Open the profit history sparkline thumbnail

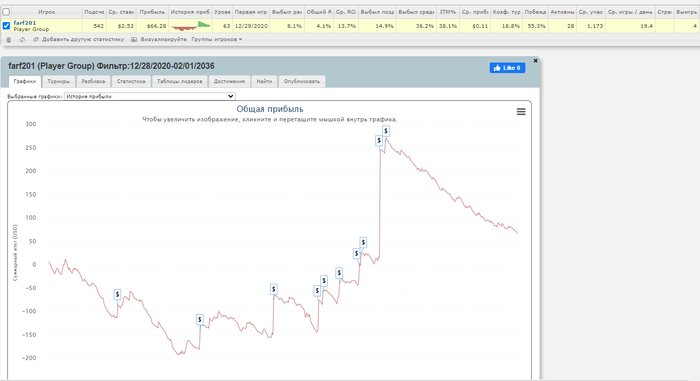(191, 26)
